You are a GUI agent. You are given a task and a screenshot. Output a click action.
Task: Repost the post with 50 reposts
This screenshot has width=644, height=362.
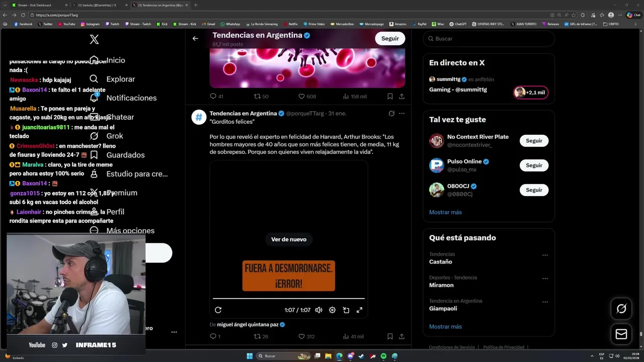[261, 96]
